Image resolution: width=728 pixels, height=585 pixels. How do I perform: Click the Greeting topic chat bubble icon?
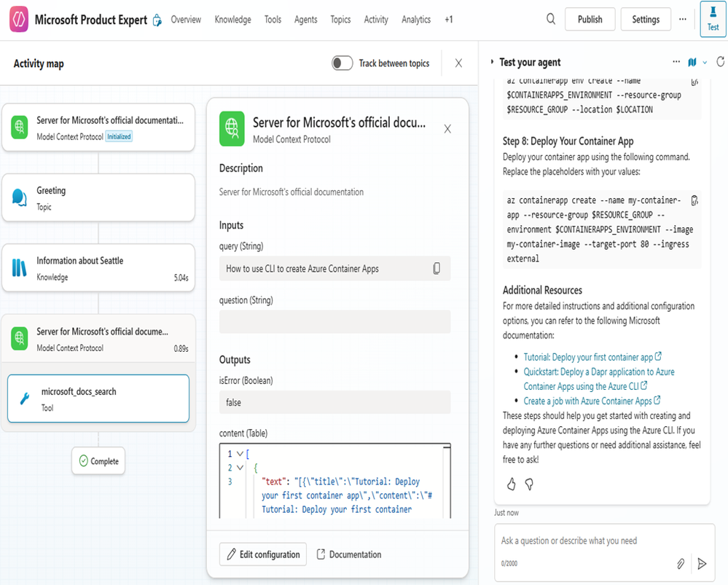click(x=19, y=197)
